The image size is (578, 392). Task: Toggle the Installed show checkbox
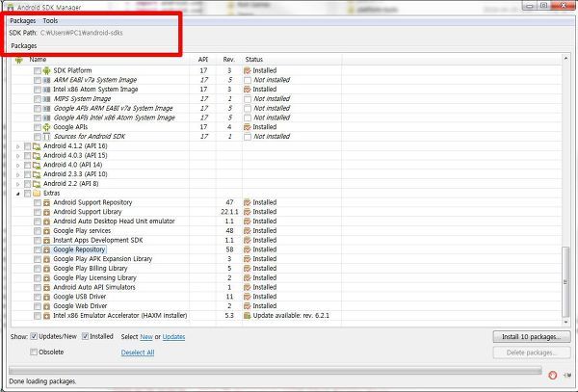coord(85,336)
